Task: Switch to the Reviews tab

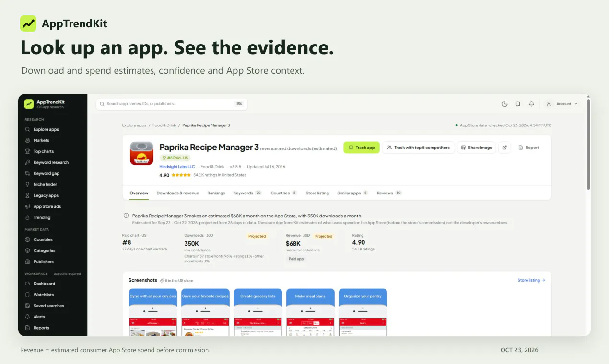Action: [389, 193]
